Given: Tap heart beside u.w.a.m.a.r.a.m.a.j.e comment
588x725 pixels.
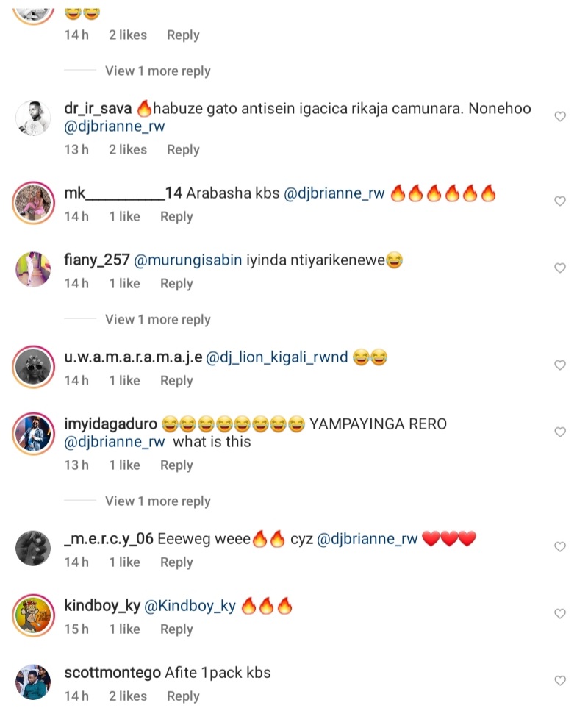Looking at the screenshot, I should click(560, 365).
